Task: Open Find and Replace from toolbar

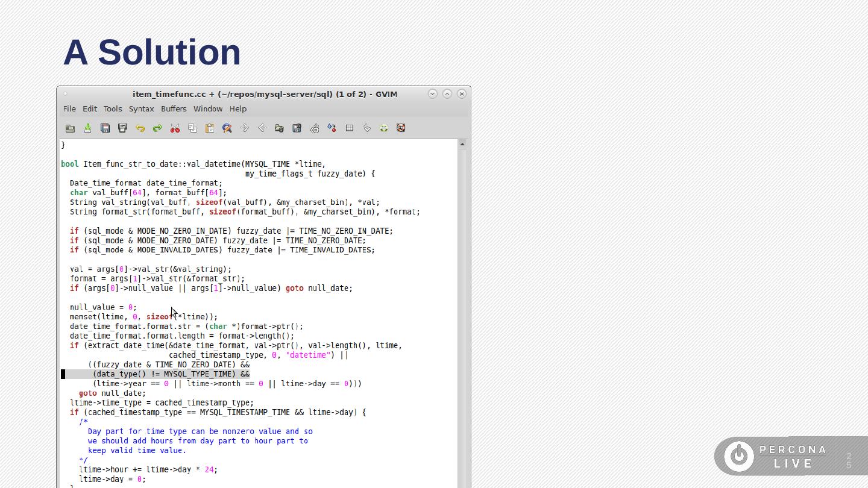Action: click(227, 128)
